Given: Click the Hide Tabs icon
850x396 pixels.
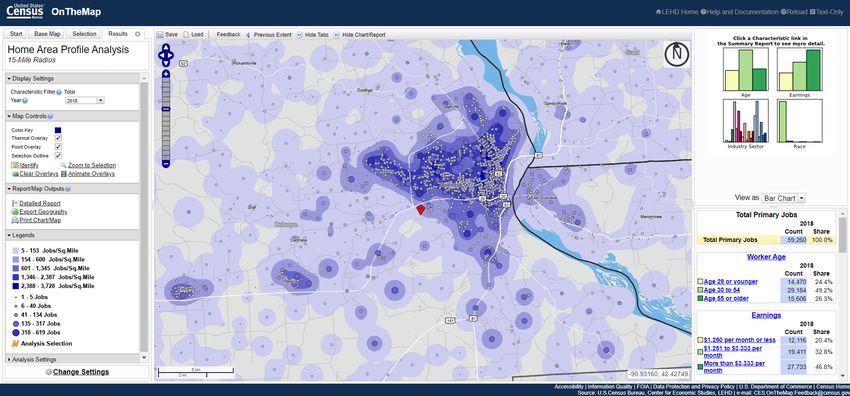Looking at the screenshot, I should click(x=299, y=34).
